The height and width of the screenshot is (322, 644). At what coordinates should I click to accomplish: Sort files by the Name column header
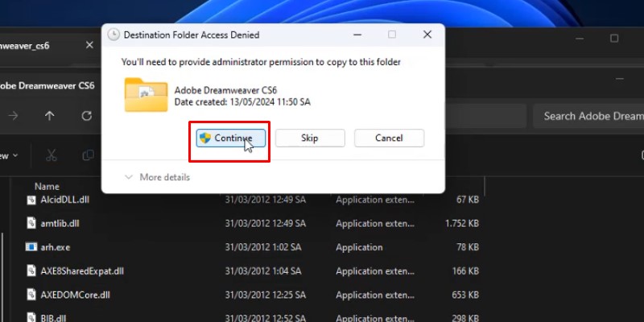coord(47,186)
